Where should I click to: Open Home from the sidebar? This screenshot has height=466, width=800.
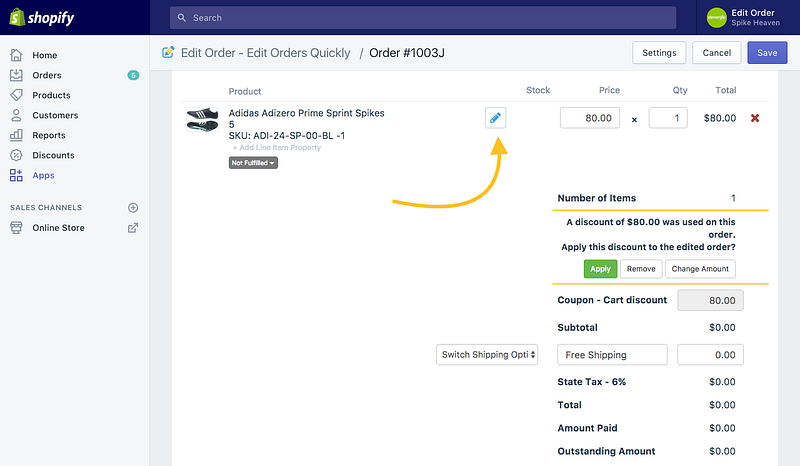(x=44, y=55)
